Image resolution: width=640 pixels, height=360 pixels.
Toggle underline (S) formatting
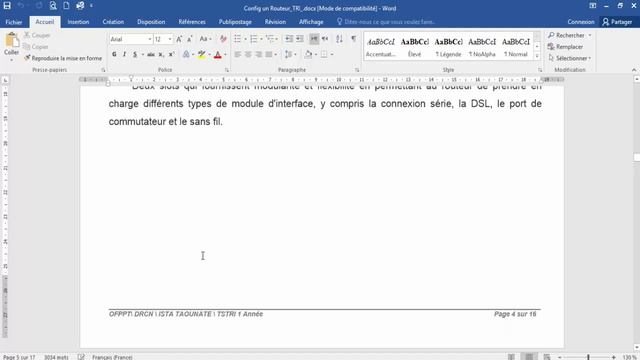coord(135,54)
